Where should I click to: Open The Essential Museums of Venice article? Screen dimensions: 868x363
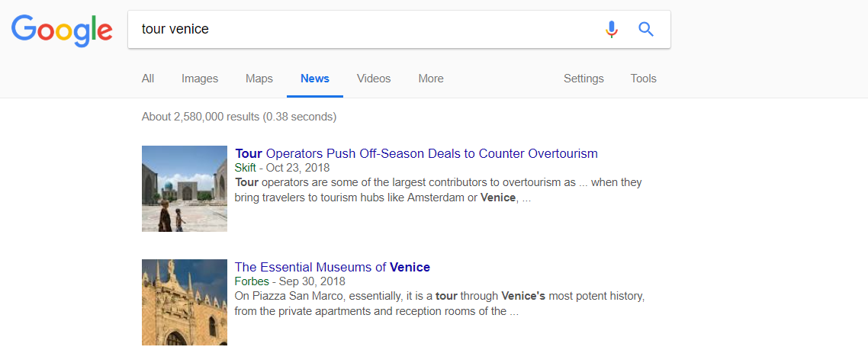[x=333, y=267]
